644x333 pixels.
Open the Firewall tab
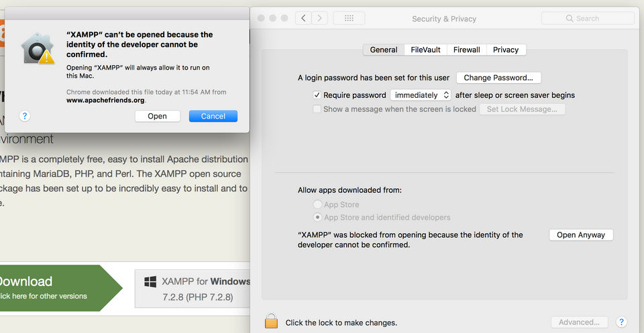[x=466, y=50]
